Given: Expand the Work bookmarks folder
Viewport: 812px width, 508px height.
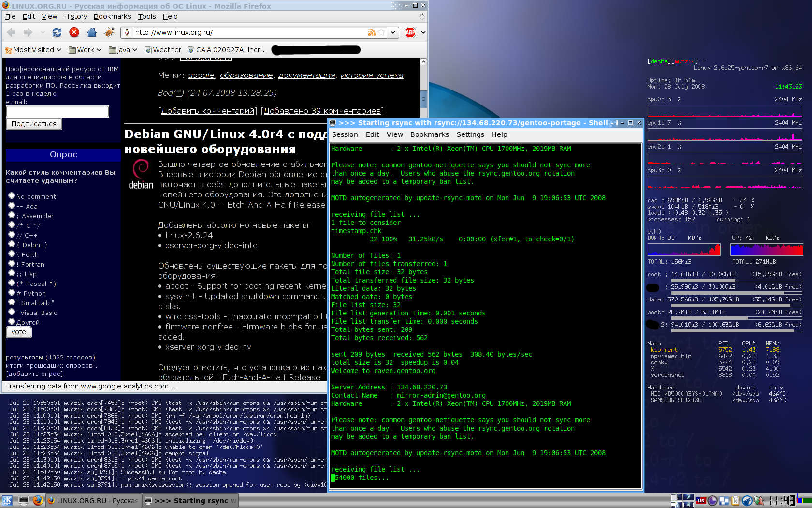Looking at the screenshot, I should pyautogui.click(x=85, y=50).
